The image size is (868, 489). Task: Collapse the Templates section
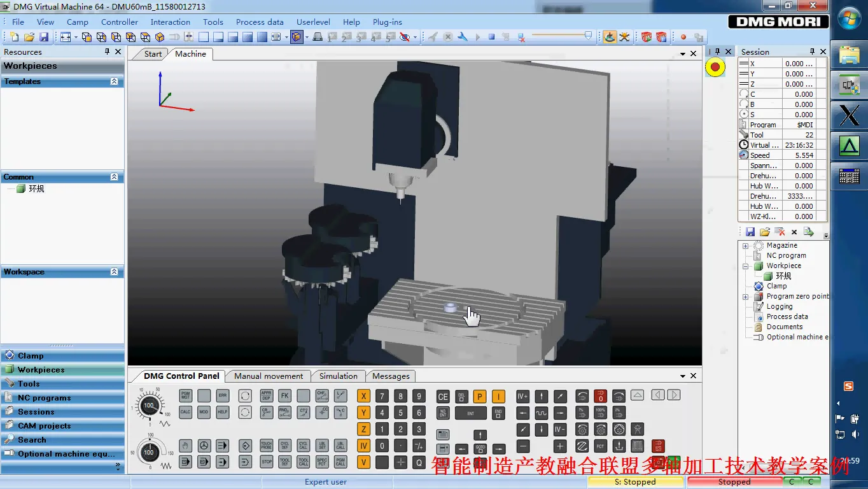tap(114, 81)
